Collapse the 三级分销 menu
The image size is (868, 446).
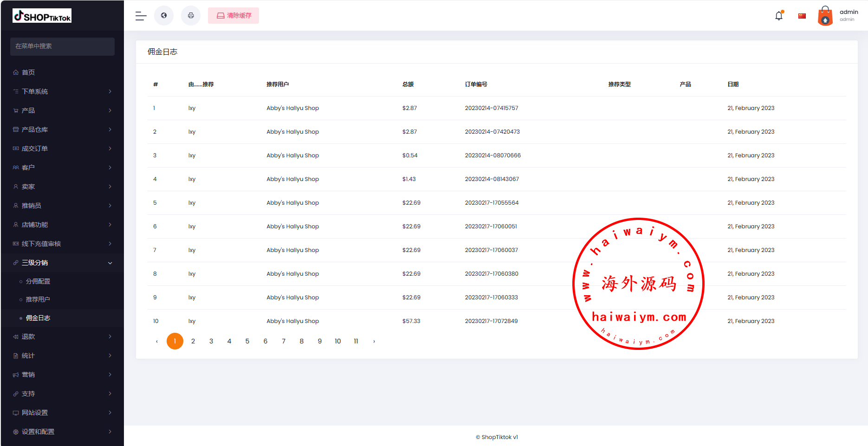point(62,263)
